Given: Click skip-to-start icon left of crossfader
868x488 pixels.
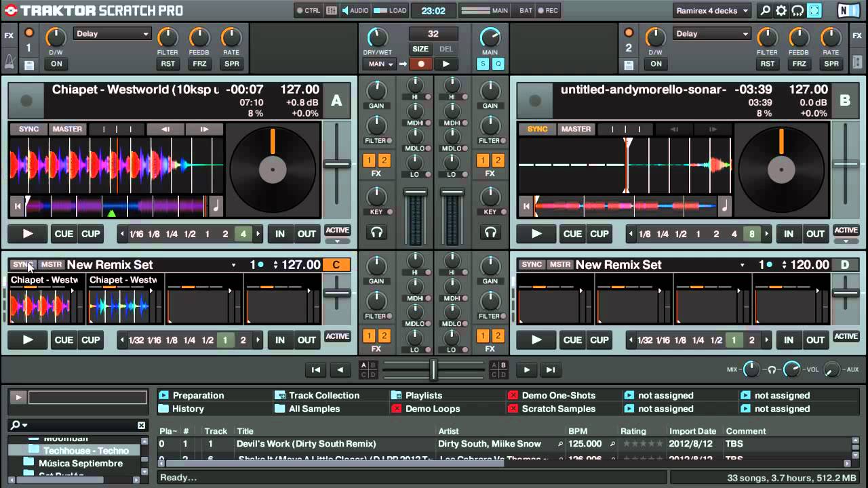Looking at the screenshot, I should [x=315, y=369].
